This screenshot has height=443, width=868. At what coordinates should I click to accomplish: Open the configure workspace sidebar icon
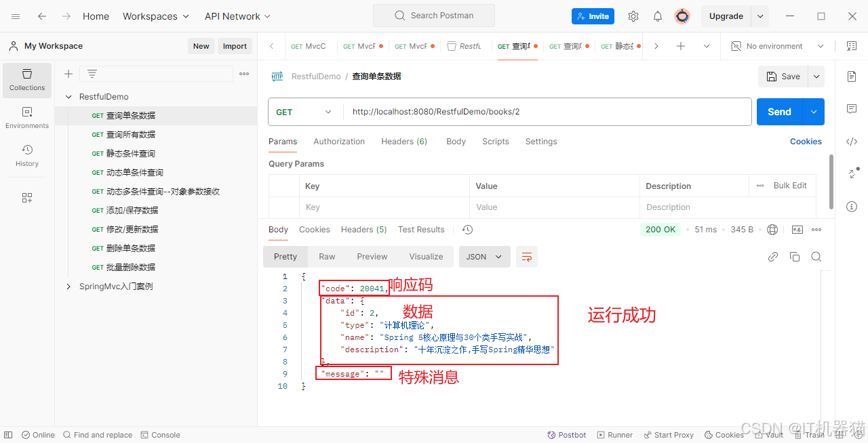[27, 198]
